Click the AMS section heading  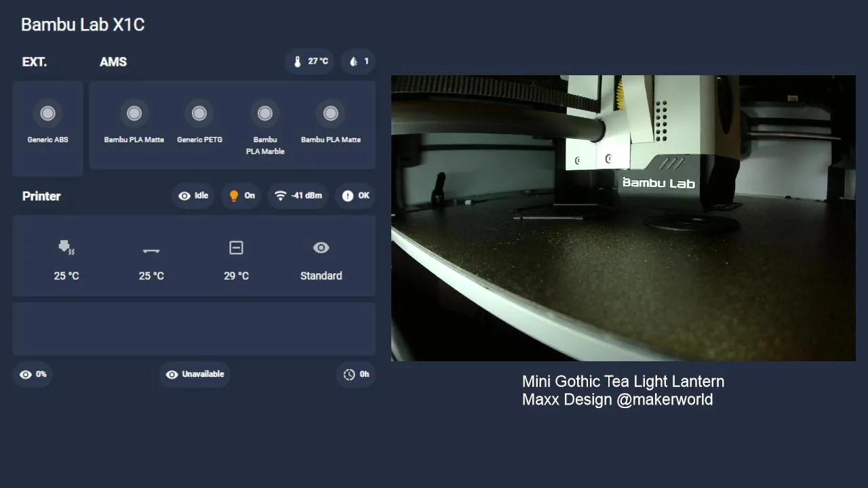(x=113, y=62)
